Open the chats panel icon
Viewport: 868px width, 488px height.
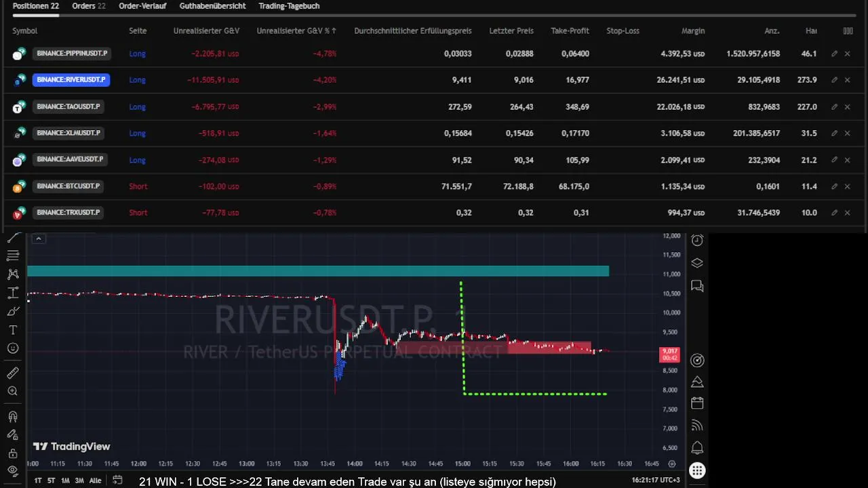pyautogui.click(x=697, y=286)
